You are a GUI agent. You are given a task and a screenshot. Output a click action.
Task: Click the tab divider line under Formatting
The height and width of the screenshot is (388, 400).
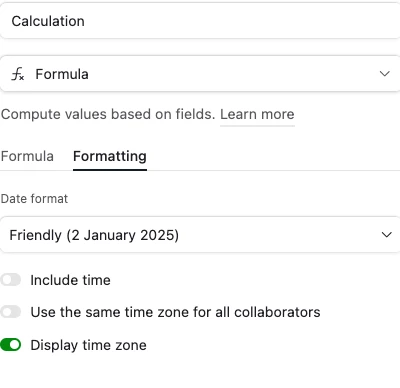(110, 170)
